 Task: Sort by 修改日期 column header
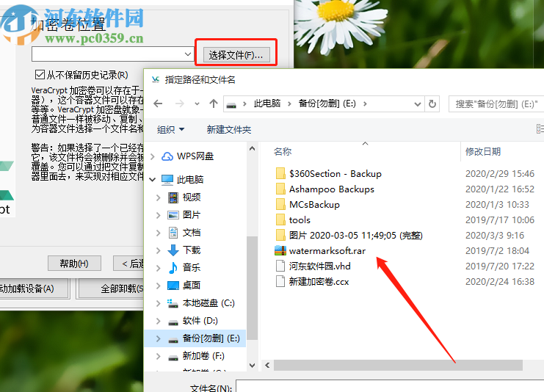[x=482, y=152]
